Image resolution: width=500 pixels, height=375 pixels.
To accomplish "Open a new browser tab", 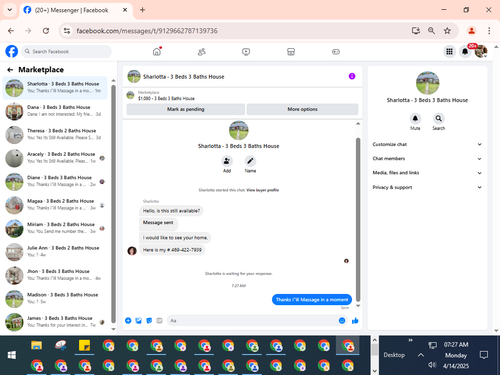I will click(x=142, y=10).
